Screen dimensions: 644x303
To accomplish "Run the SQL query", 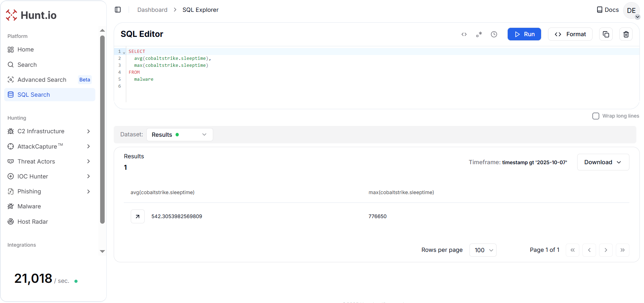I will [524, 34].
